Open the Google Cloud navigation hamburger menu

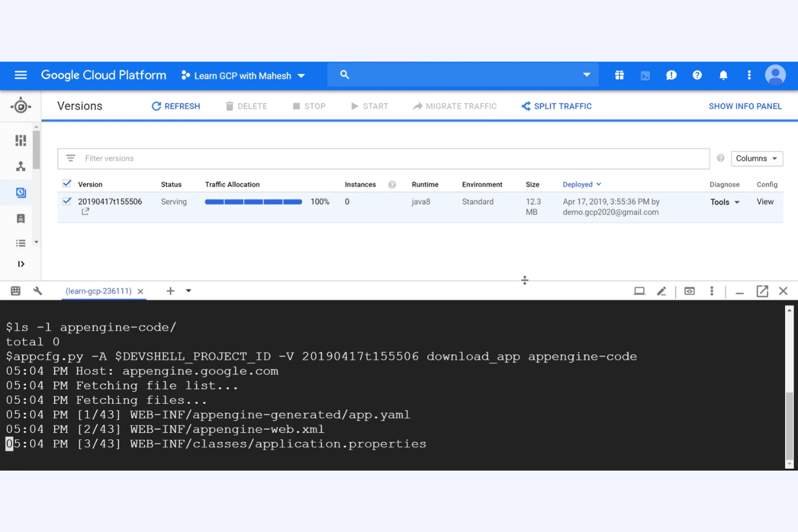tap(20, 75)
